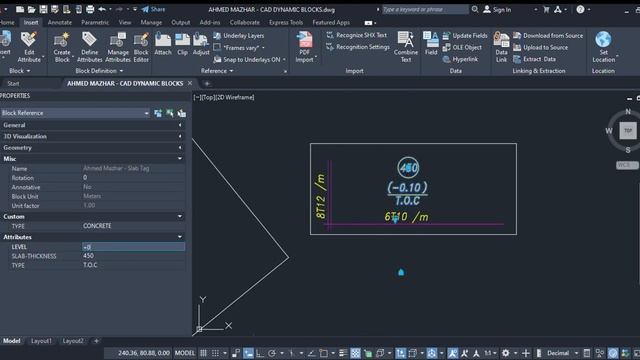Click Update Fields button

pos(465,36)
